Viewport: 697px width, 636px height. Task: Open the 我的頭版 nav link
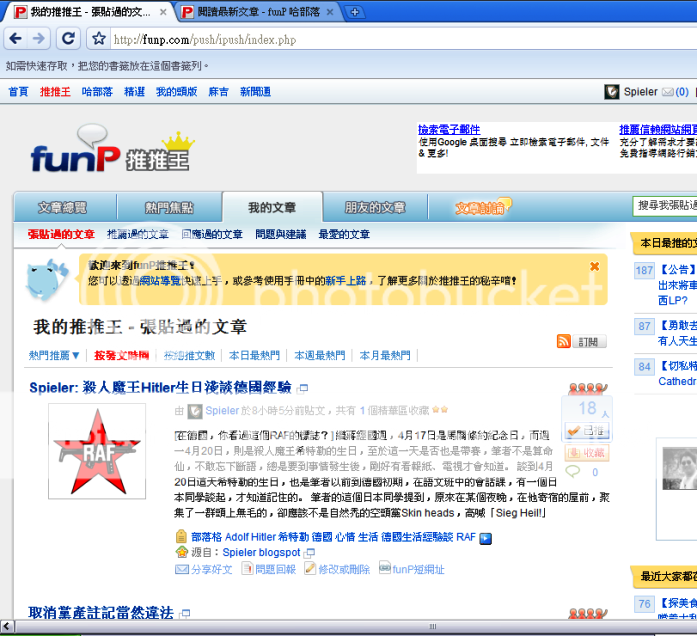click(x=176, y=92)
